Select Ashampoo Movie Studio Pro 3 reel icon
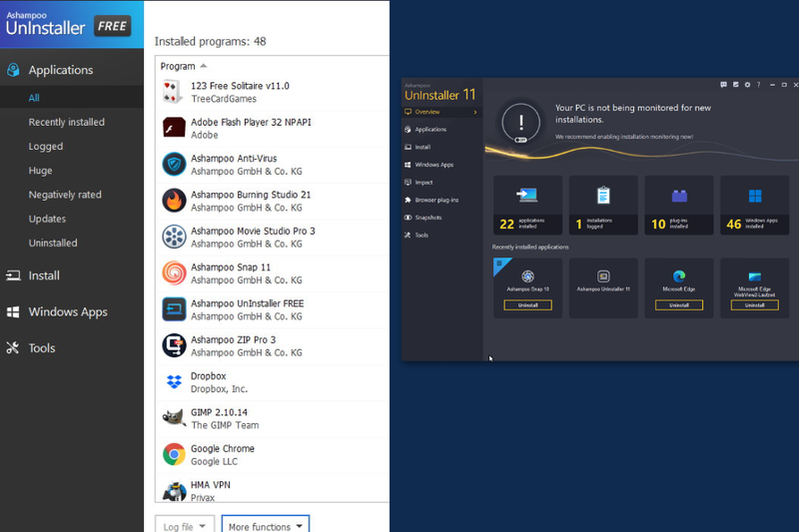 [174, 237]
